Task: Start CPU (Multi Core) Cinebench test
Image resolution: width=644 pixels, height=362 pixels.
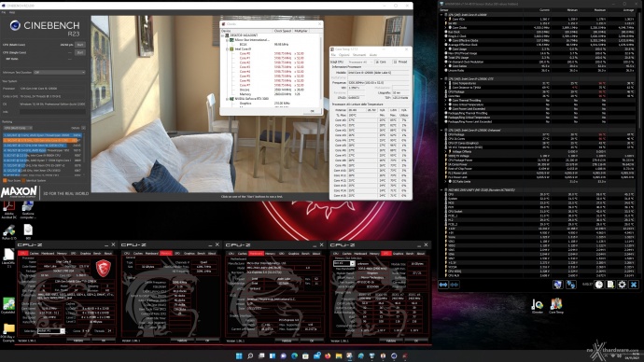Action: coord(80,45)
